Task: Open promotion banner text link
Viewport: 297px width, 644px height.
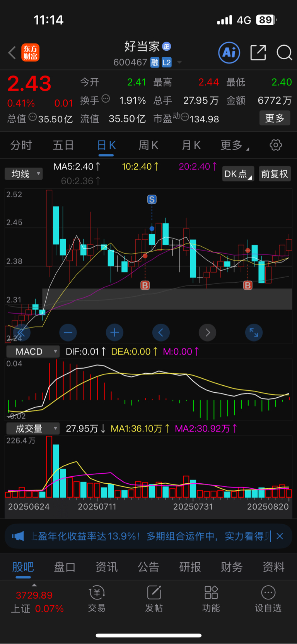Action: [x=150, y=536]
